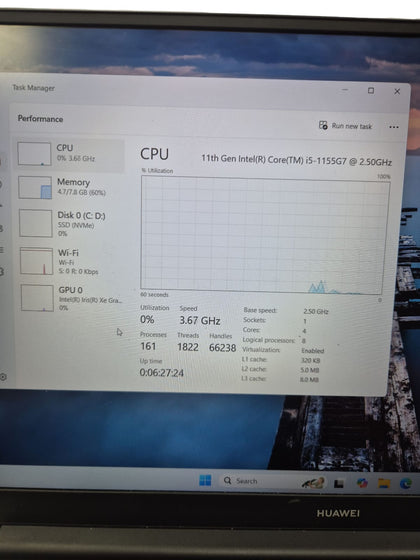Click the Run new task button label
420x560 pixels.
click(x=352, y=126)
